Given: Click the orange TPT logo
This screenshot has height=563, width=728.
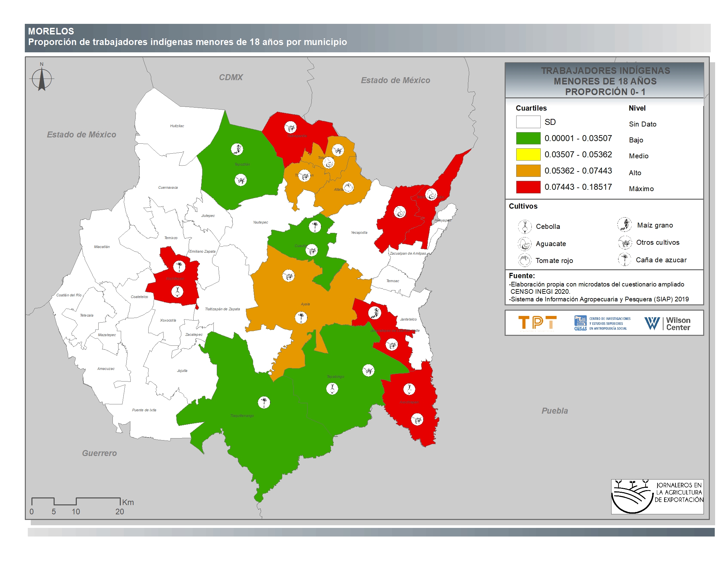Looking at the screenshot, I should (x=537, y=323).
